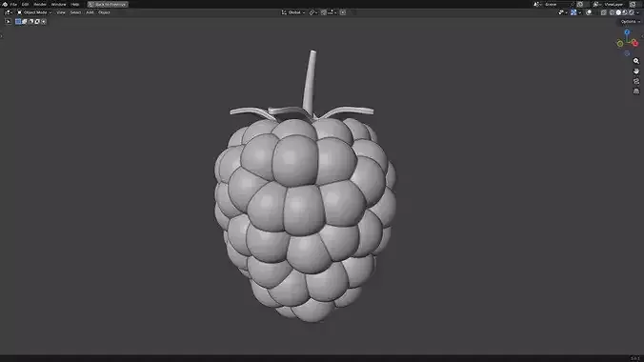
Task: Click the red X axis on the gizmo
Action: click(635, 43)
